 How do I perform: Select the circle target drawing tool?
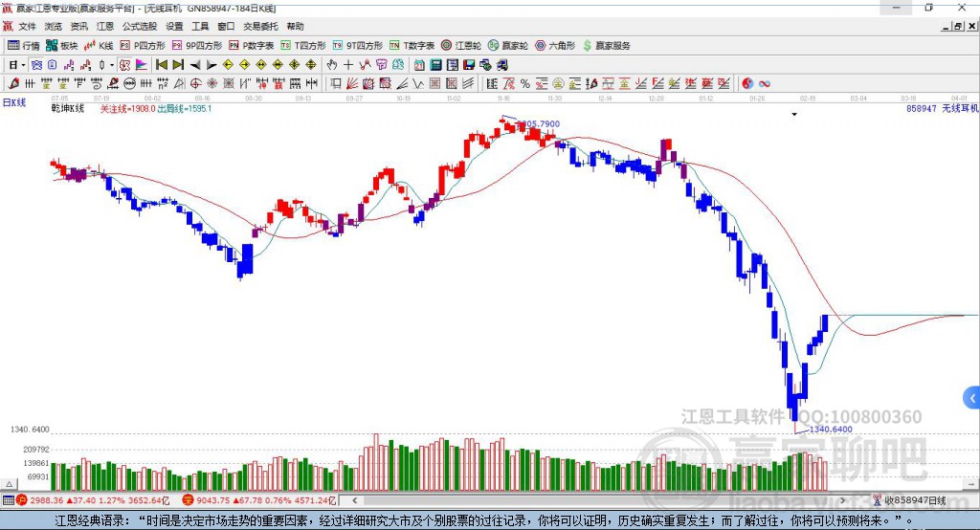[x=195, y=84]
